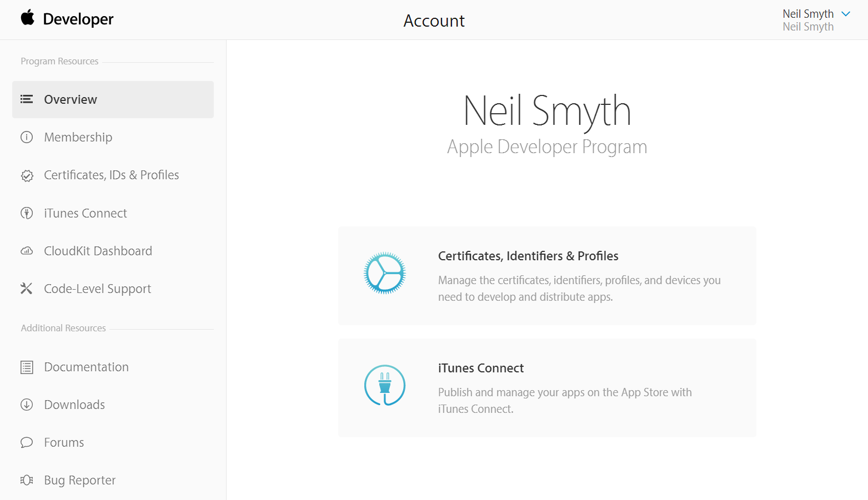Click the Forums speech bubble icon
Viewport: 868px width, 500px height.
(x=27, y=442)
